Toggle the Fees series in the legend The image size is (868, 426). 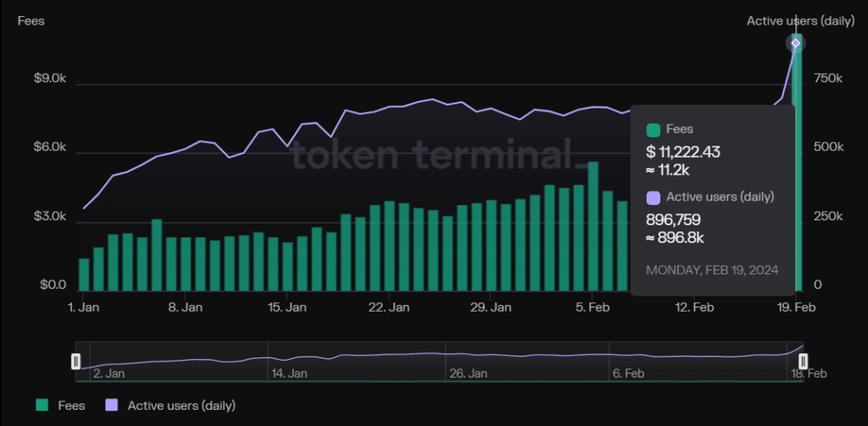pos(60,406)
